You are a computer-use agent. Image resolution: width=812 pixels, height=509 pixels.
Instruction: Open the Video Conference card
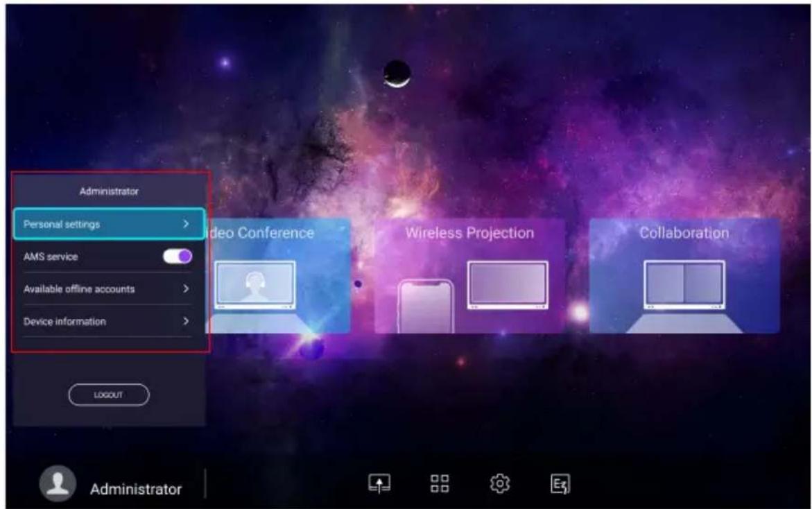pyautogui.click(x=278, y=276)
